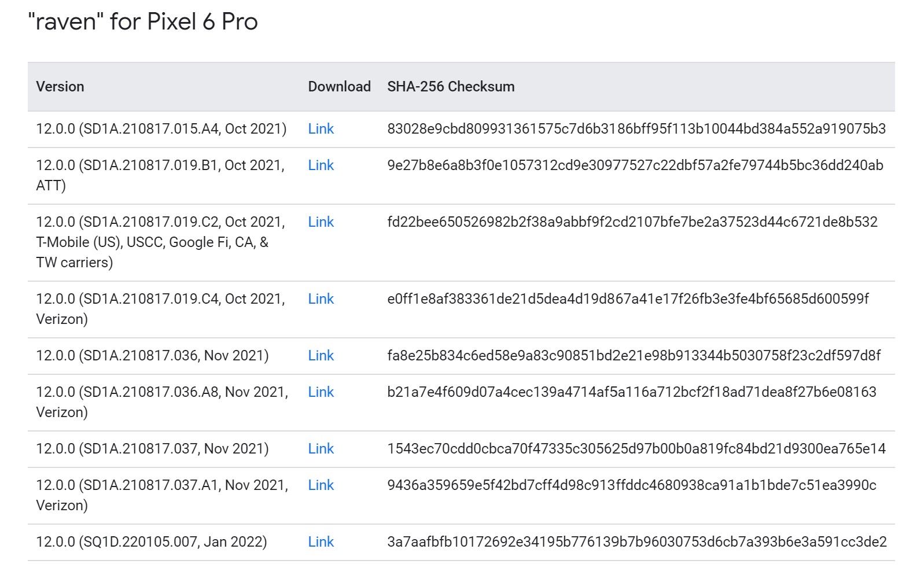Click the checksum beginning with 3a7aafbfb1

[636, 542]
